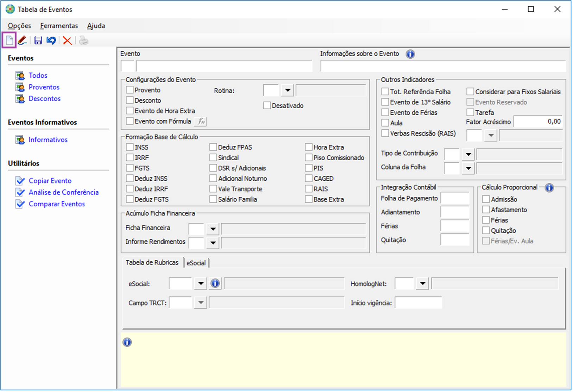Open the Verbas Rescisão (RAIS) dropdown arrow
Viewport: 573px width, 392px height.
tap(491, 135)
